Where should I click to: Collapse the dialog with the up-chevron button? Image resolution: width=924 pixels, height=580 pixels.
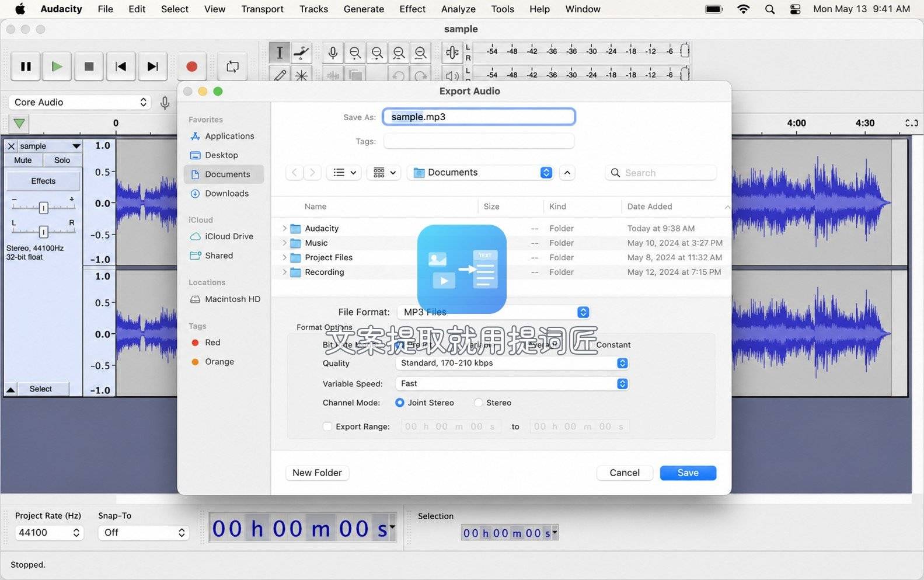pyautogui.click(x=567, y=172)
